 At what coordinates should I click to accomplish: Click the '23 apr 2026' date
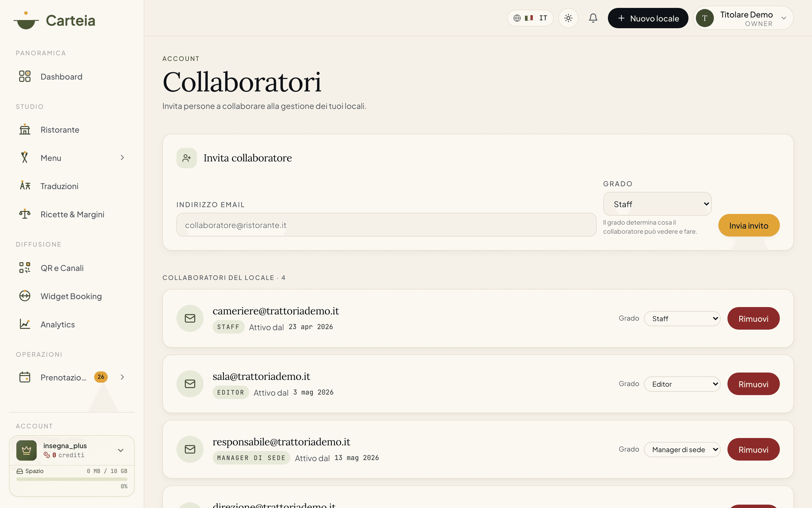pyautogui.click(x=311, y=327)
